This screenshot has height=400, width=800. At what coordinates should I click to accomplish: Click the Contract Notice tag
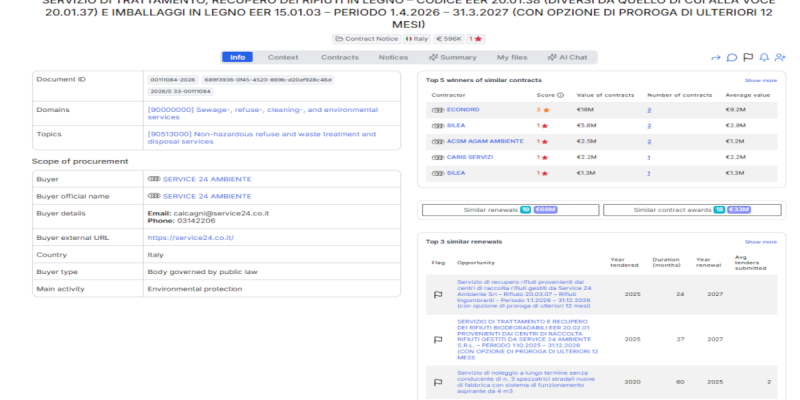pyautogui.click(x=366, y=39)
